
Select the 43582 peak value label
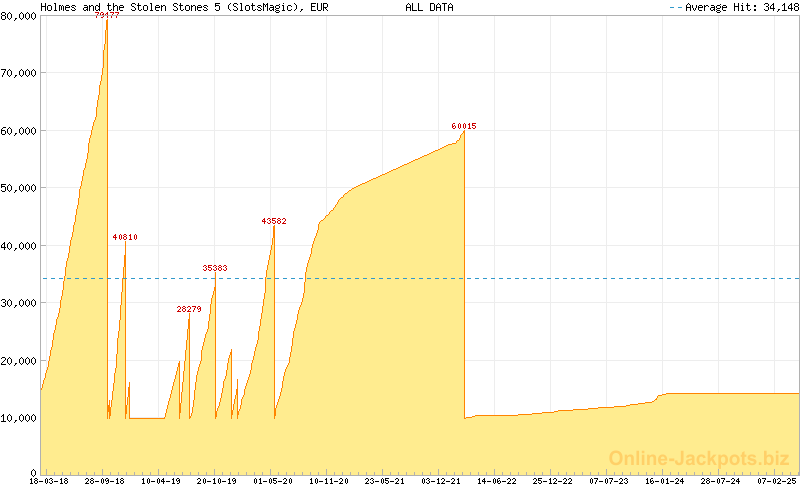tap(274, 221)
